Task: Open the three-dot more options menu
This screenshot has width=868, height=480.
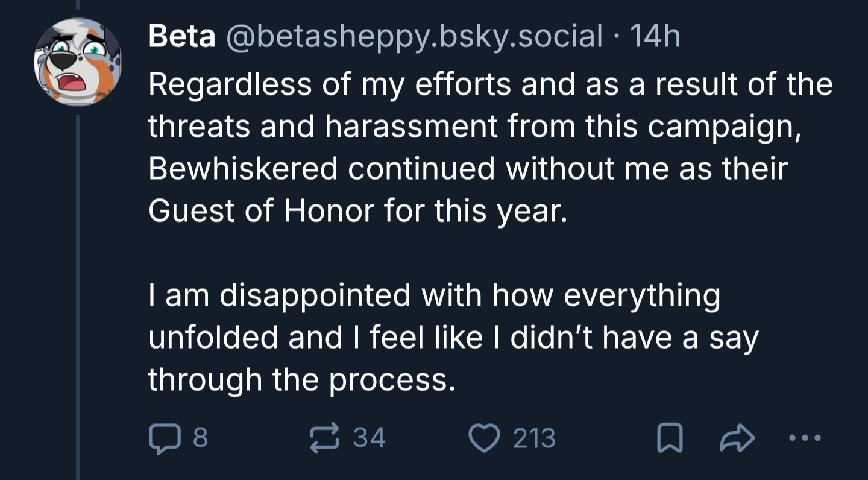Action: click(805, 438)
